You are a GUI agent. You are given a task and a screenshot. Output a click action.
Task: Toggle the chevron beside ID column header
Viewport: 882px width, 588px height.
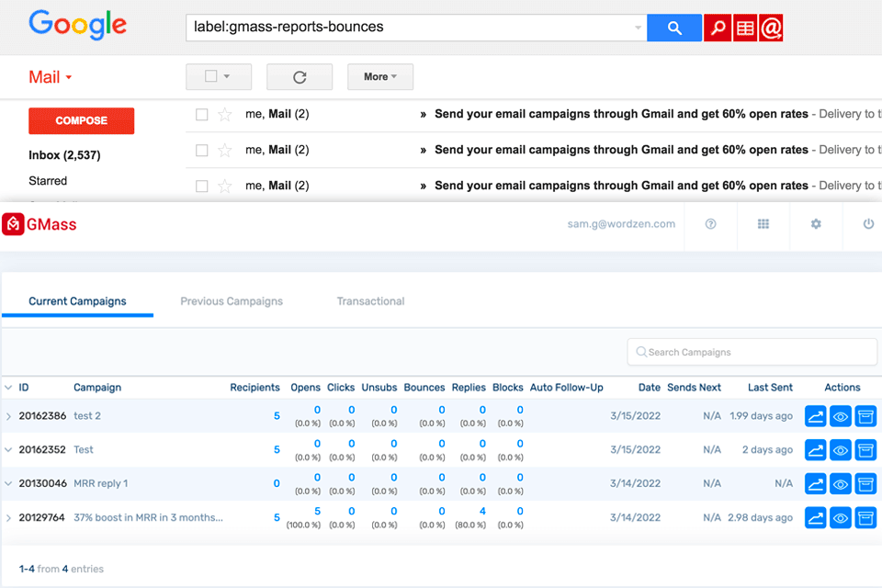tap(8, 388)
